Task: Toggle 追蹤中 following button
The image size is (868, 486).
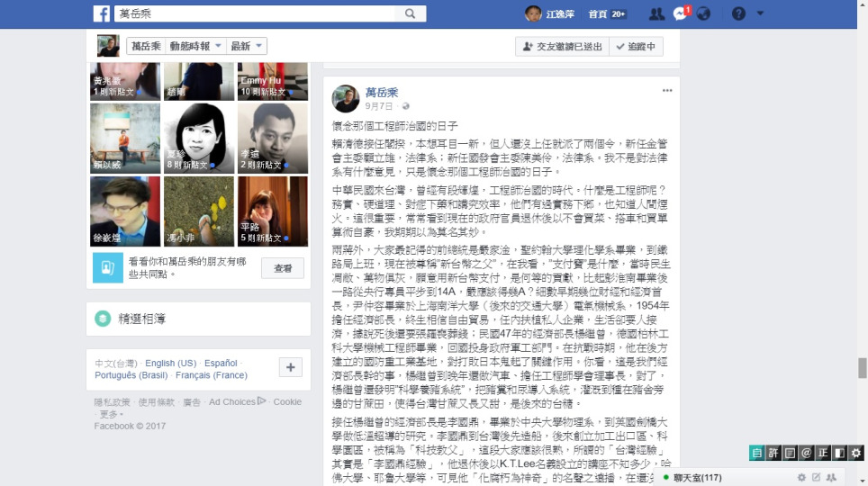Action: point(636,47)
